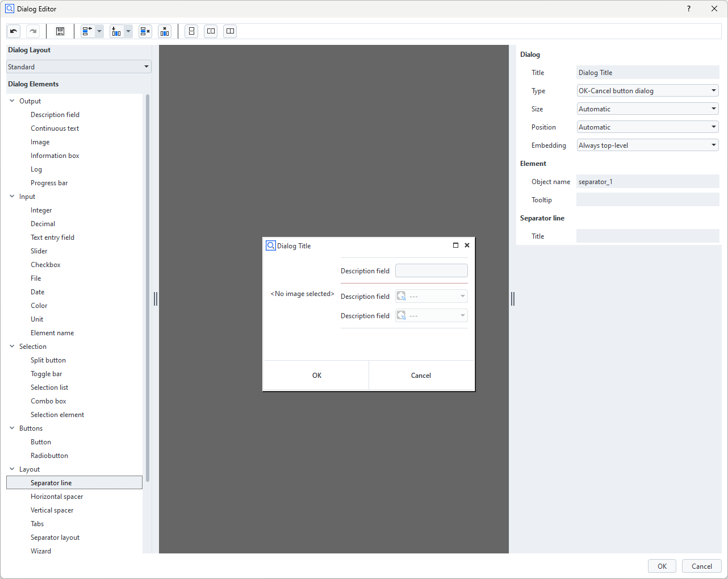Viewport: 728px width, 579px height.
Task: Select Color element
Action: (x=39, y=305)
